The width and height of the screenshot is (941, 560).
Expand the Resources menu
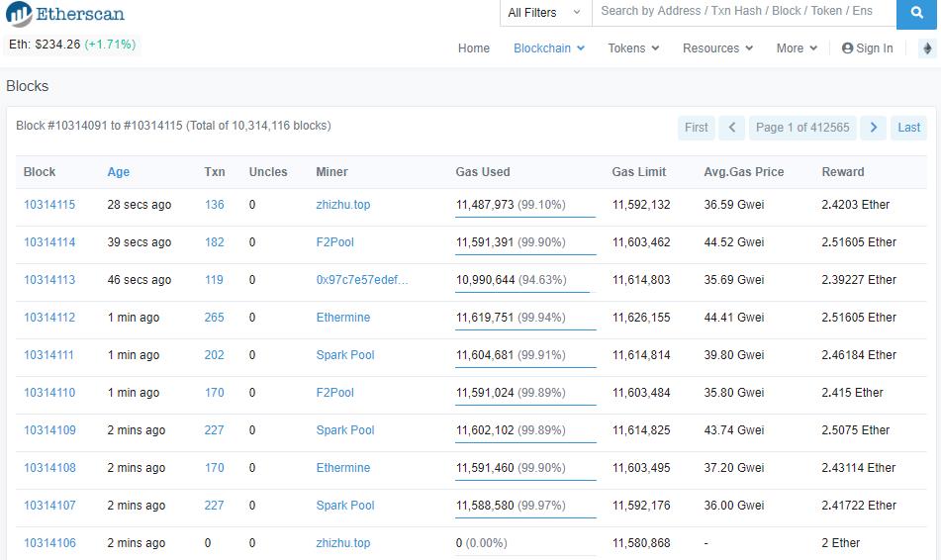click(717, 48)
